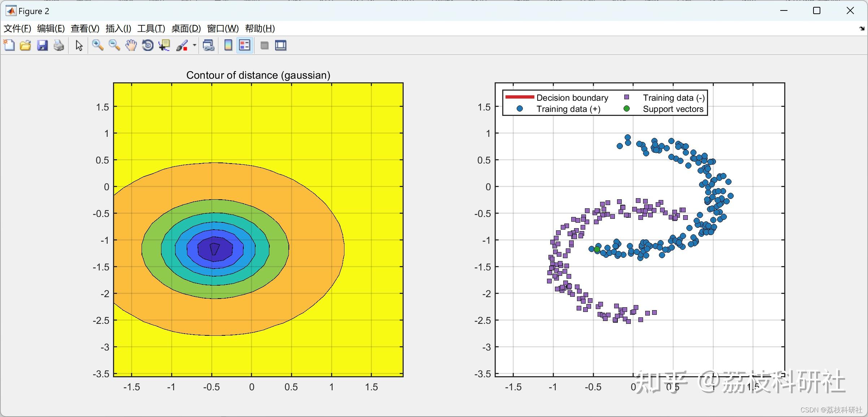Open the 工具(T) menu
This screenshot has height=417, width=868.
[151, 29]
